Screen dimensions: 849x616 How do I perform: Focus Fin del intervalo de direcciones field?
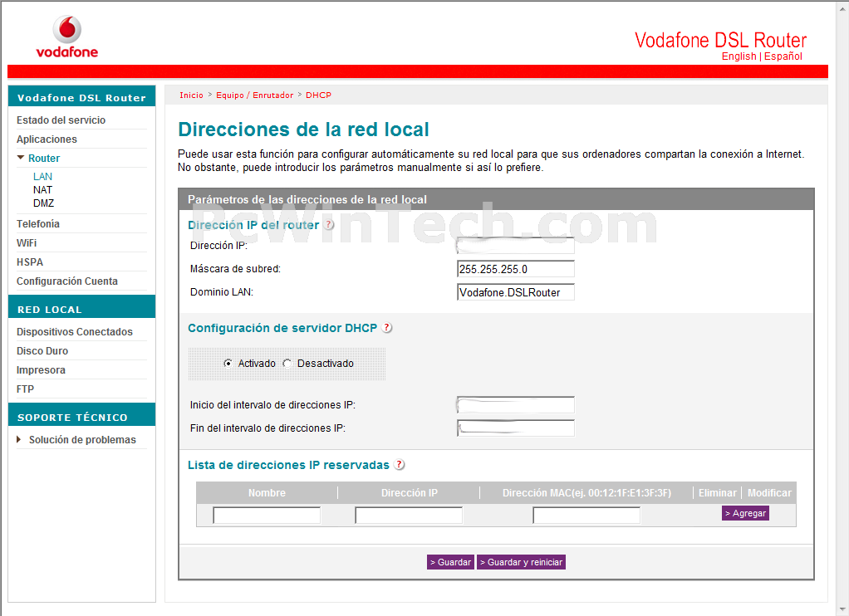click(515, 428)
